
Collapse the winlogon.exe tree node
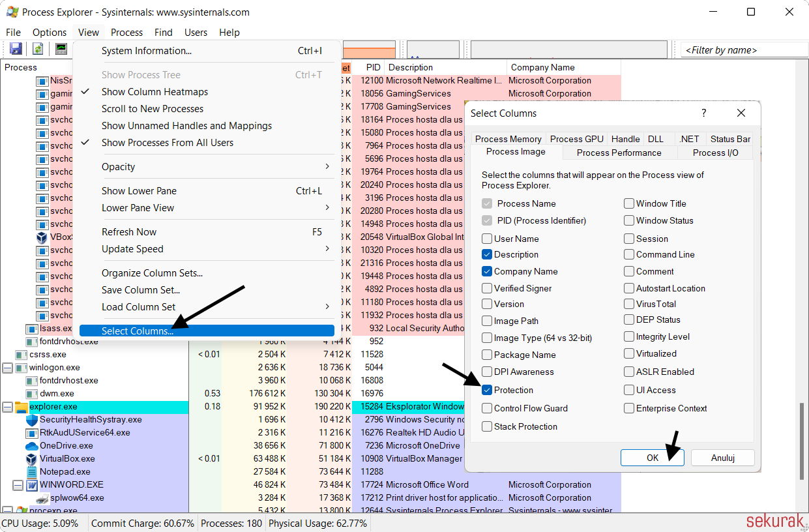tap(8, 368)
